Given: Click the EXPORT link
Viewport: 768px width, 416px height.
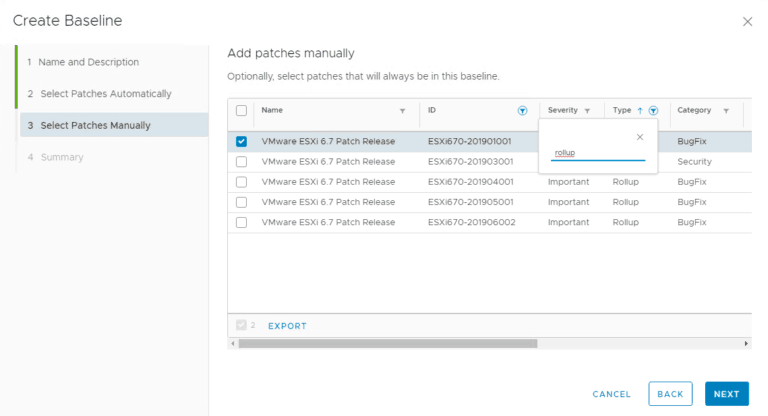Looking at the screenshot, I should [x=287, y=326].
